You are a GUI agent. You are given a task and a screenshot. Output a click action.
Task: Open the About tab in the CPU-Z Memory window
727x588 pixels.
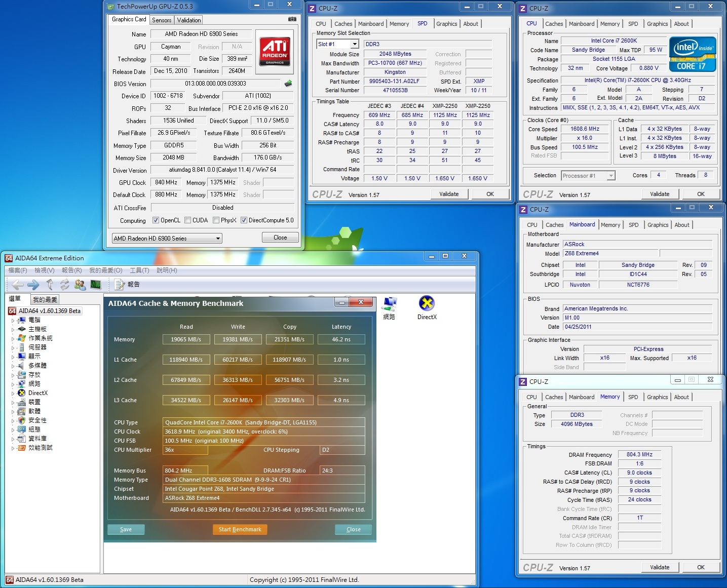pos(681,397)
